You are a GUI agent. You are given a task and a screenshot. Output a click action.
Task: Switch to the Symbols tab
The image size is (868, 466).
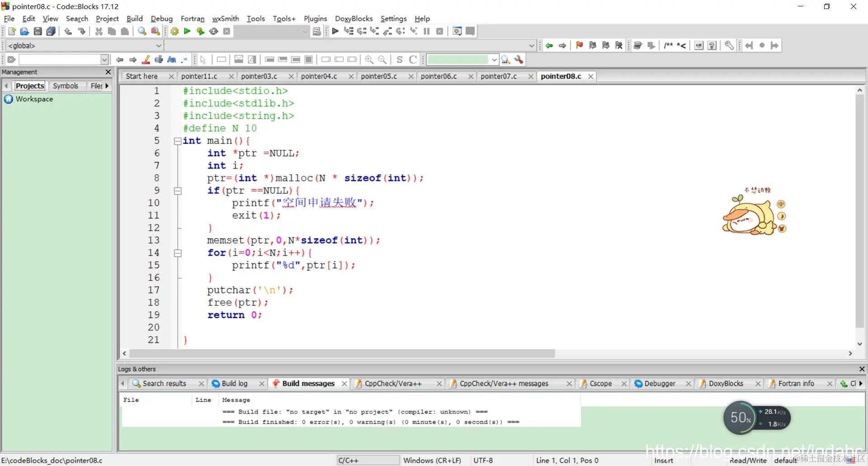click(66, 86)
